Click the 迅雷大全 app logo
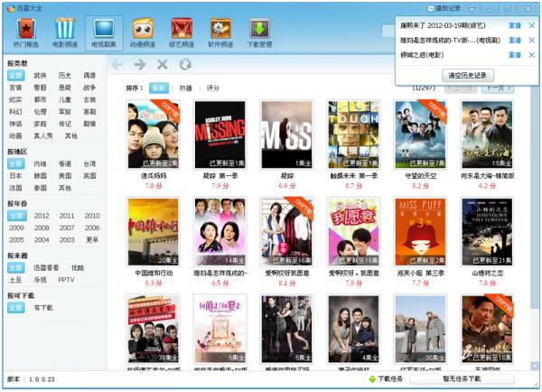 [11, 8]
